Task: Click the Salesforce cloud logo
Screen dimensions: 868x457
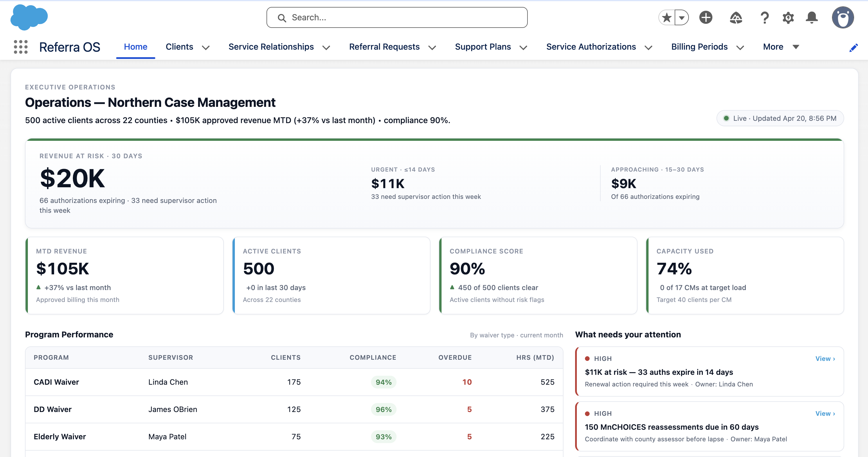Action: [29, 17]
